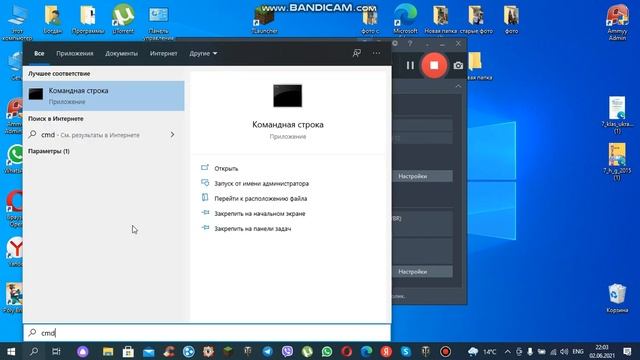640x360 pixels.
Task: Stop Bandicam recording with red button
Action: (434, 65)
